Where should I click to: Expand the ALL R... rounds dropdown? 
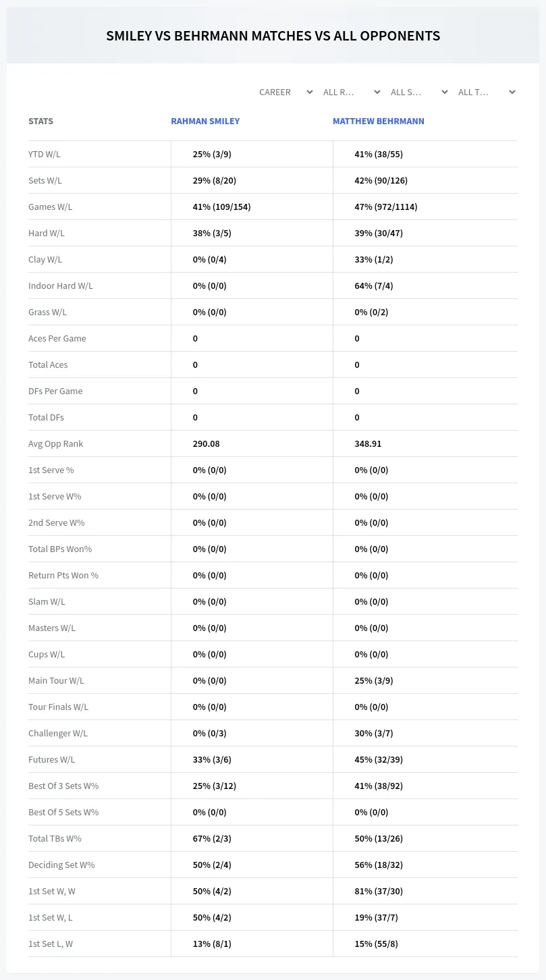click(351, 92)
